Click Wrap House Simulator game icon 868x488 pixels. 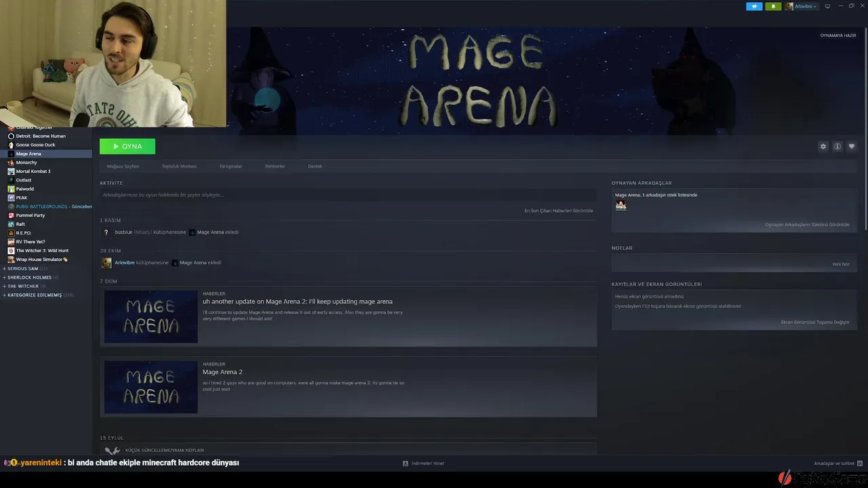click(11, 260)
